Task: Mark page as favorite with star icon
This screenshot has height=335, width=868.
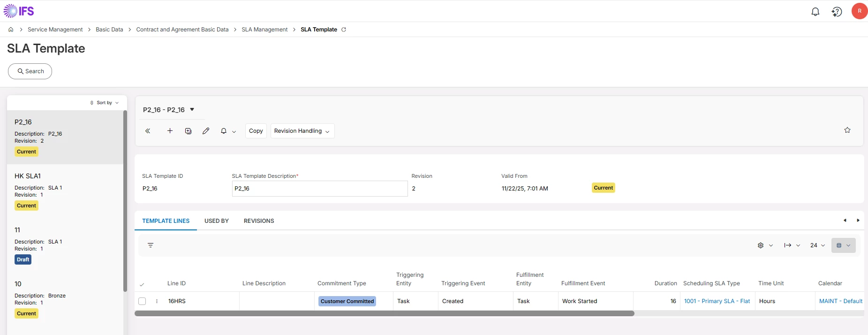Action: (847, 130)
